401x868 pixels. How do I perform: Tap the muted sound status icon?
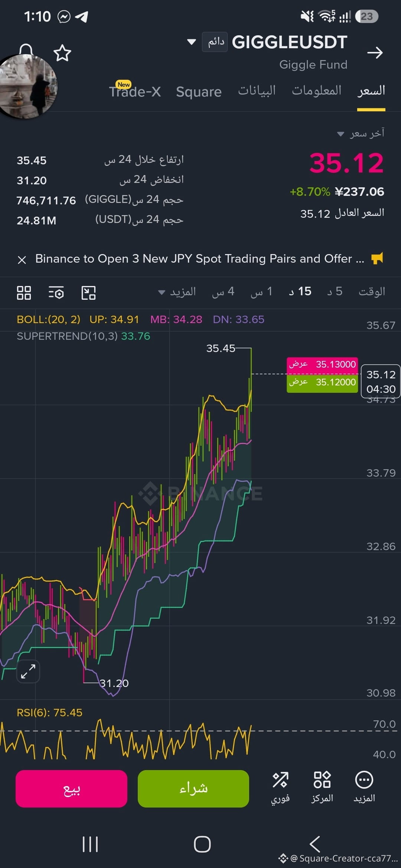(x=307, y=16)
